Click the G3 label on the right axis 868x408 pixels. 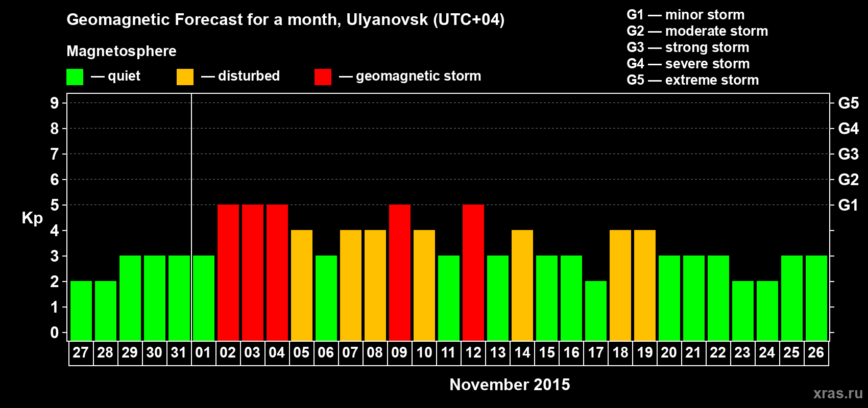click(848, 154)
